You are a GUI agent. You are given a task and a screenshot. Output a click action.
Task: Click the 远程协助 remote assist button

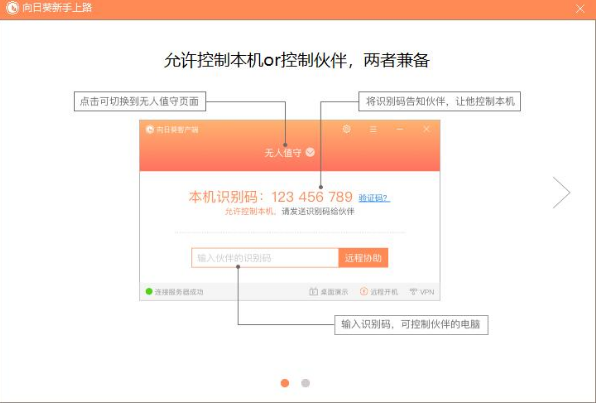click(363, 258)
